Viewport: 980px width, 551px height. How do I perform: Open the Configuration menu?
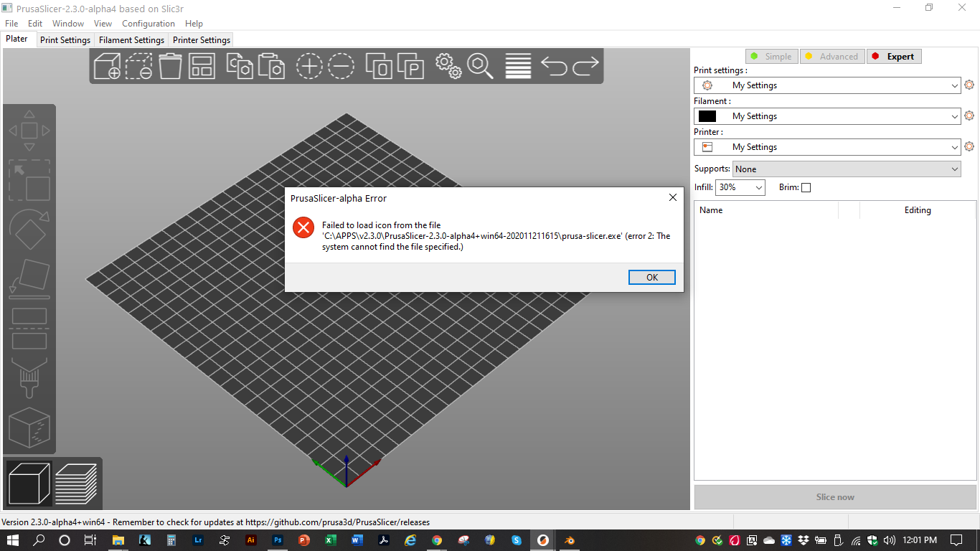tap(149, 23)
